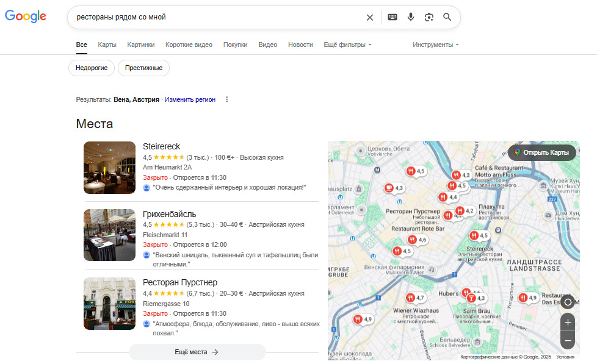Image resolution: width=597 pixels, height=364 pixels.
Task: Open the Короткие видео tab
Action: [189, 45]
